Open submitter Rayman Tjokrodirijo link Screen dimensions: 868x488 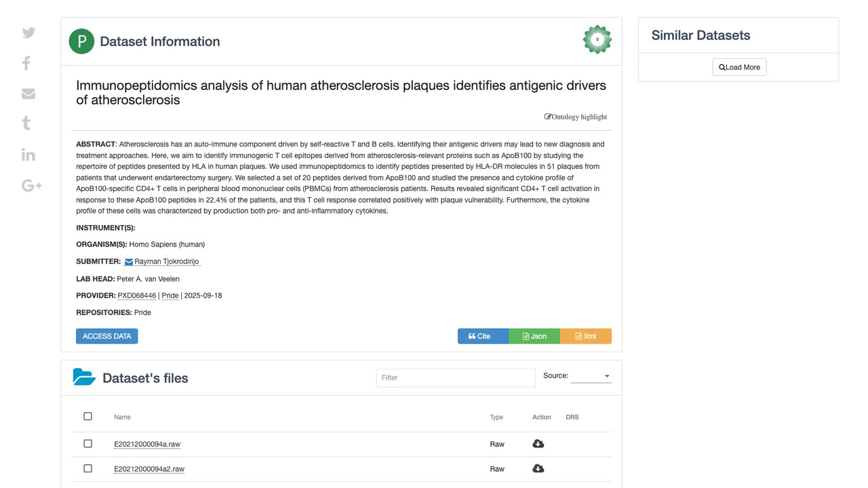[167, 262]
